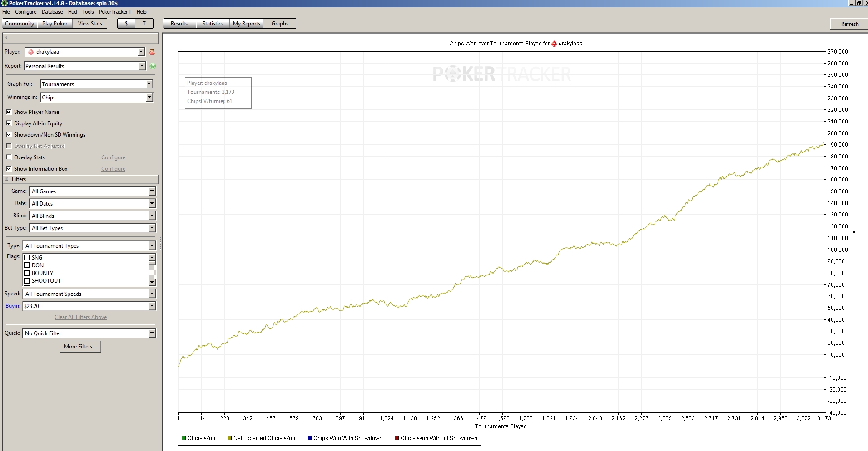Disable the Display All-in Equity checkbox
868x451 pixels.
click(9, 123)
